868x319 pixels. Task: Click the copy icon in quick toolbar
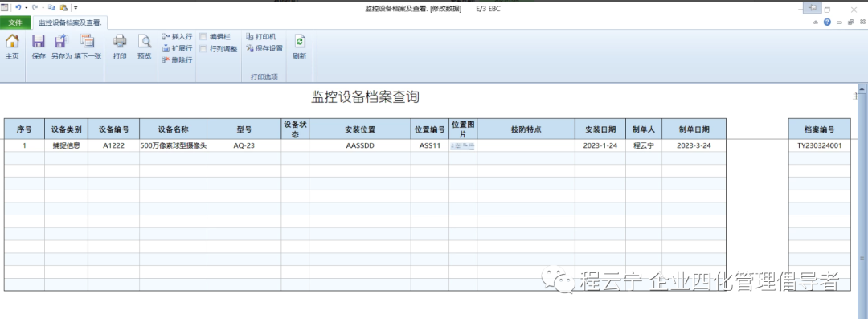(52, 8)
